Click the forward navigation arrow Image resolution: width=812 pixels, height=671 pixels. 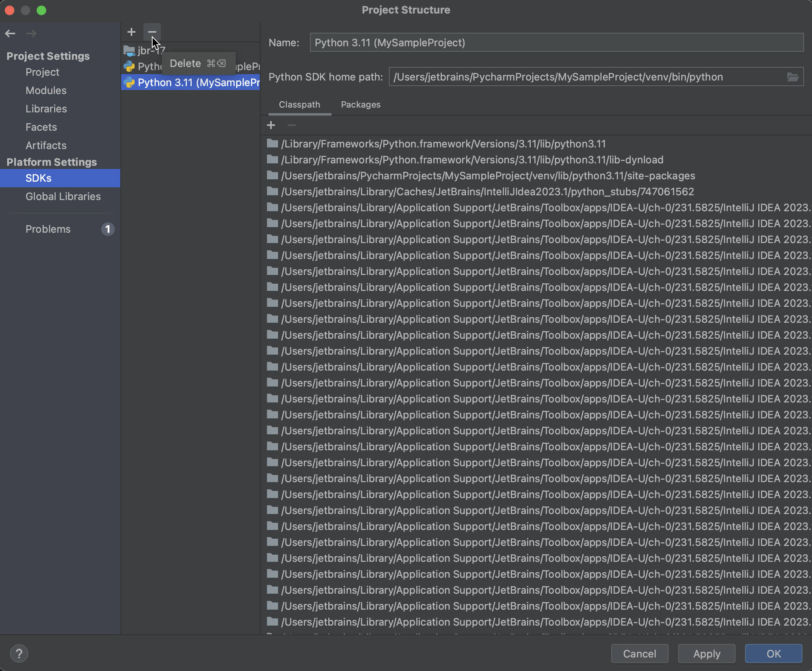click(31, 33)
